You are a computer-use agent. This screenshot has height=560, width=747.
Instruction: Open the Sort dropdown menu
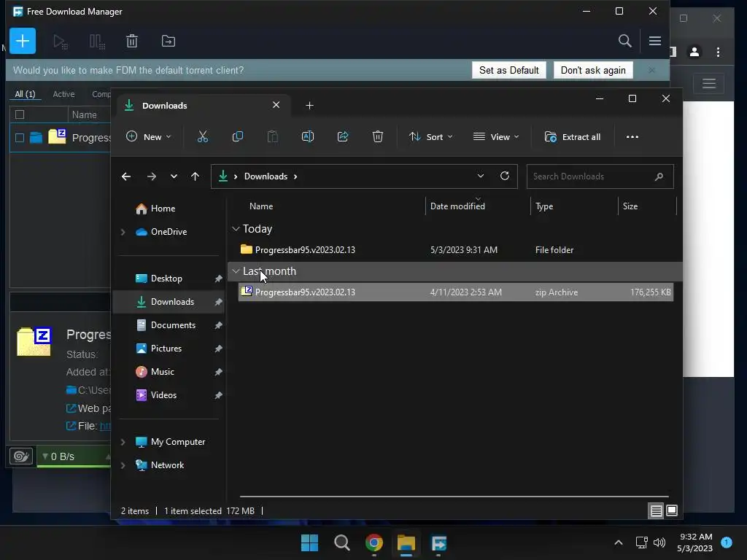click(430, 137)
